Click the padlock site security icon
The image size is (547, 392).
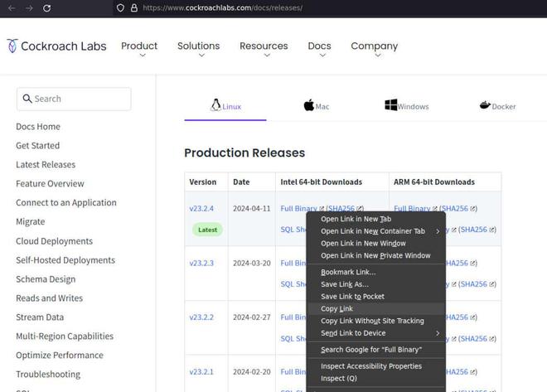pos(133,7)
